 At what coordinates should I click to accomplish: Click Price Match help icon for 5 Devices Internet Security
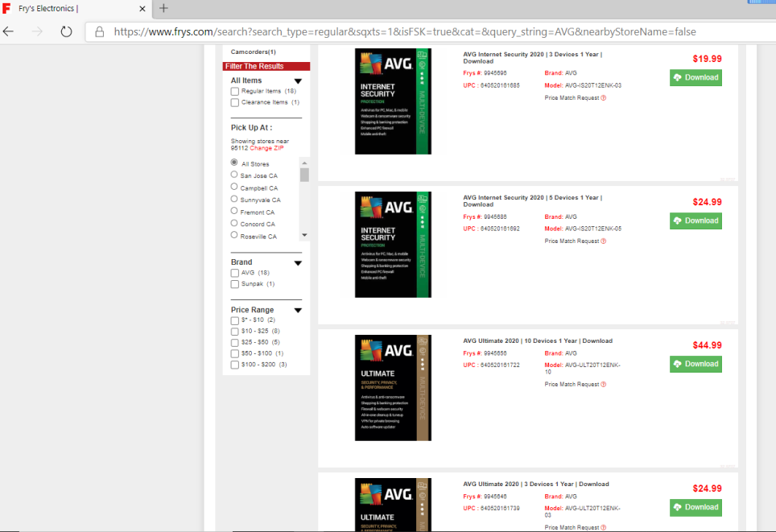pyautogui.click(x=603, y=241)
